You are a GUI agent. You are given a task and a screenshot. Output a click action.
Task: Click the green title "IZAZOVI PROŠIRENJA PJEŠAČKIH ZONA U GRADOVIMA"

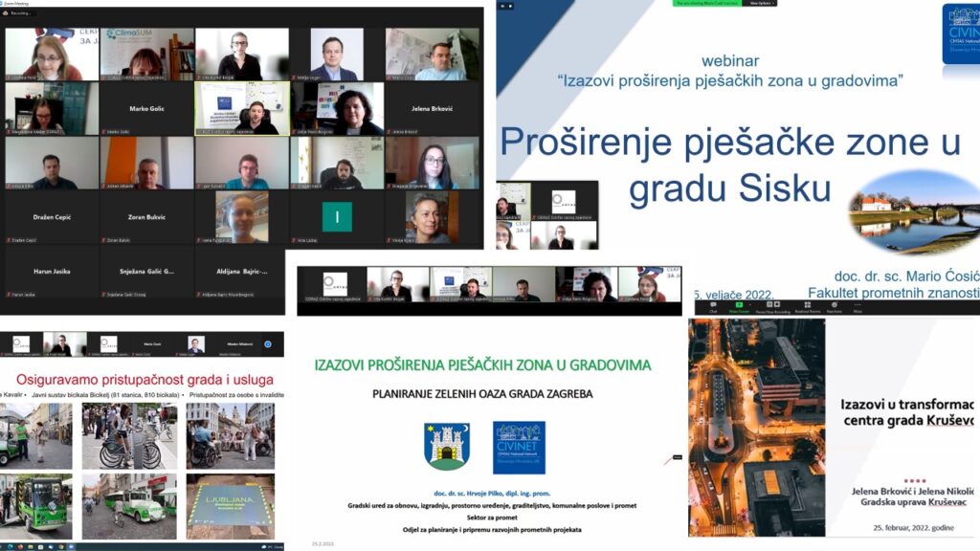click(482, 364)
